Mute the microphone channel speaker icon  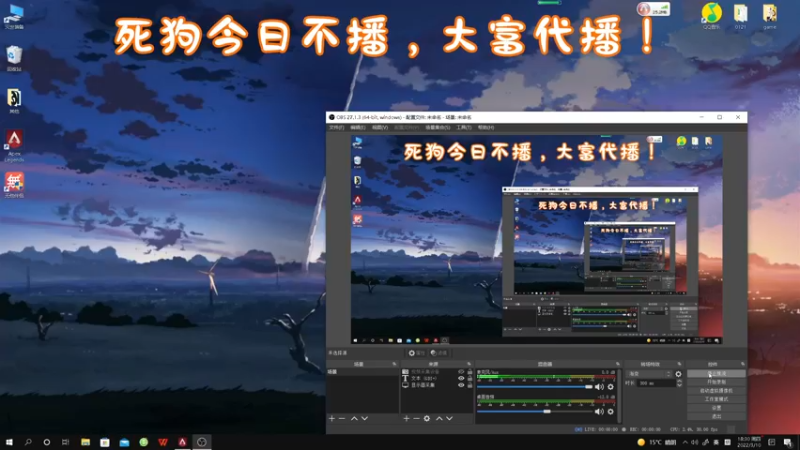[x=599, y=387]
